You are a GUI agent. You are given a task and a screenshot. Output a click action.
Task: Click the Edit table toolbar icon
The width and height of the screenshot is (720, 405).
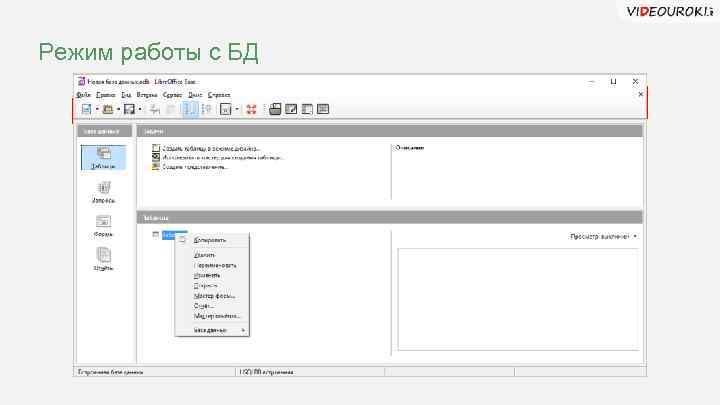(x=291, y=109)
